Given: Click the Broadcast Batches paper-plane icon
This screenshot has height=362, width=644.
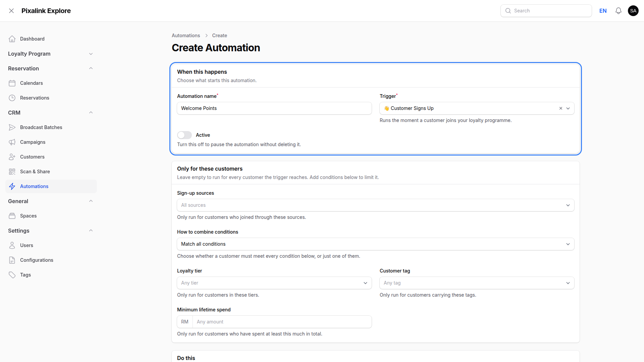Looking at the screenshot, I should 12,127.
